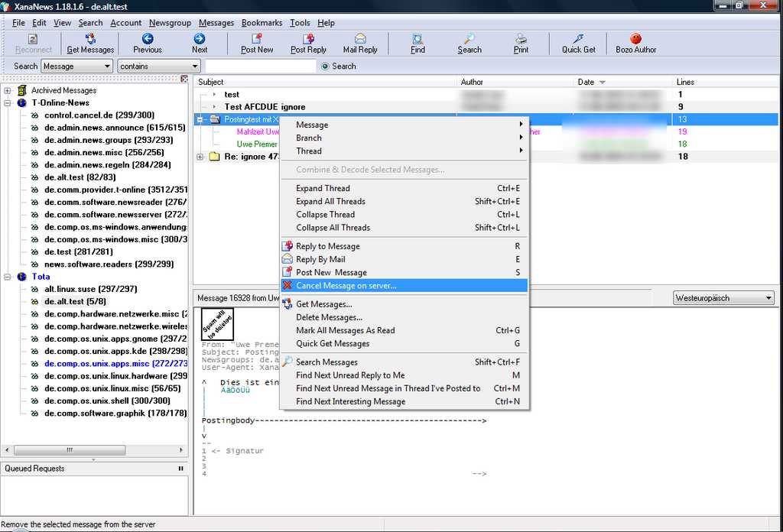783x532 pixels.
Task: Expand the Archived Messages node
Action: (x=8, y=91)
